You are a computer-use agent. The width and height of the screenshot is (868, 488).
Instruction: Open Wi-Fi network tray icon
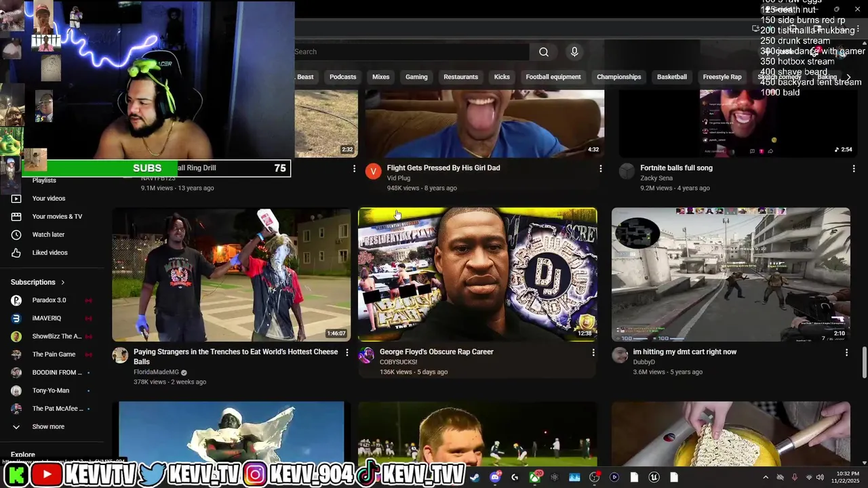[x=809, y=477]
